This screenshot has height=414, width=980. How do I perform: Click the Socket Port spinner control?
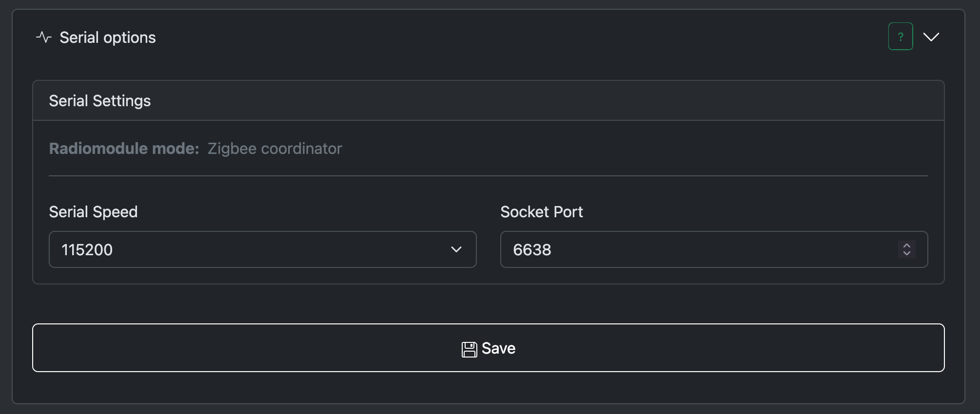907,249
